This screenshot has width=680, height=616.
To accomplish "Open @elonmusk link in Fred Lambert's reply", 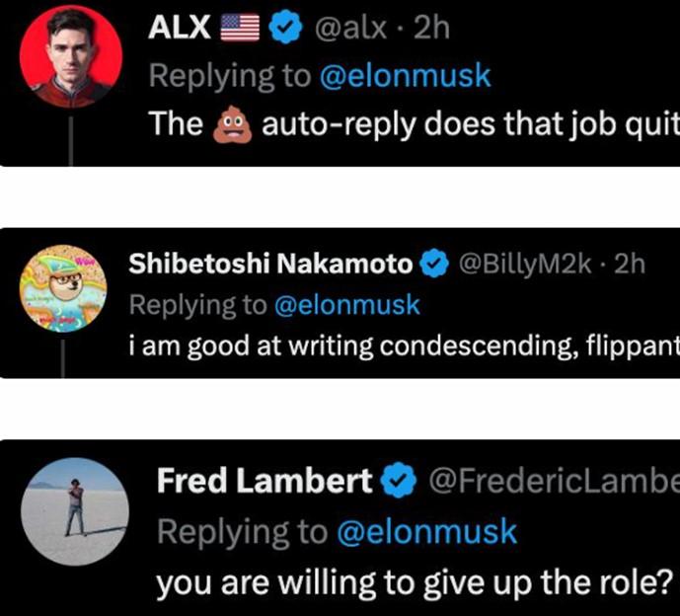I will [426, 532].
